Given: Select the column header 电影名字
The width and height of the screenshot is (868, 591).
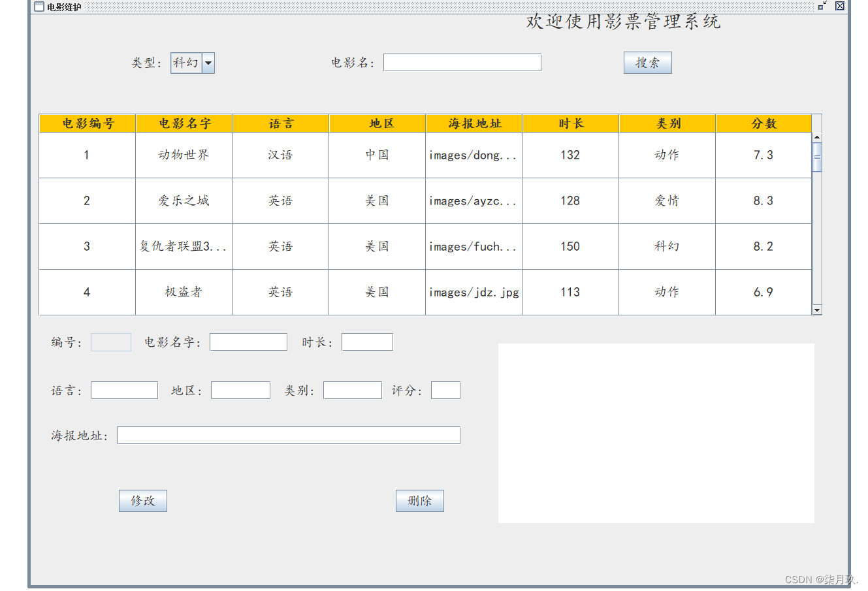Looking at the screenshot, I should [184, 123].
